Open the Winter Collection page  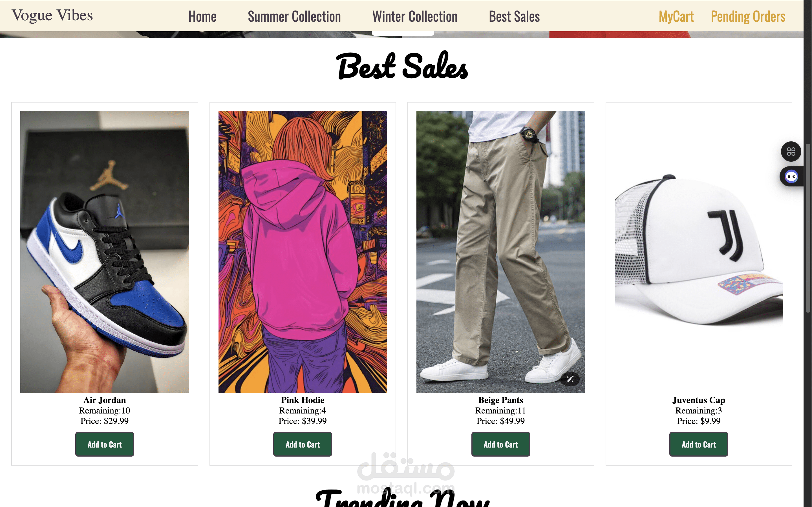pos(415,16)
